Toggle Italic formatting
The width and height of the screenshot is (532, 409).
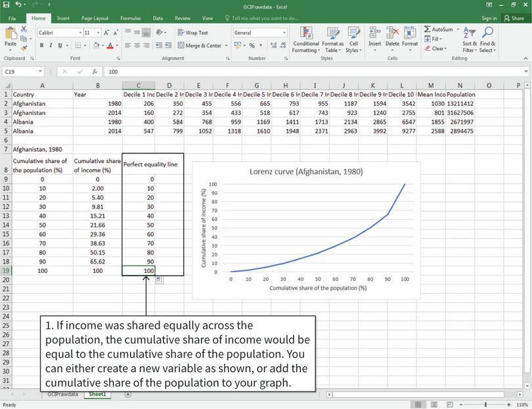point(51,45)
